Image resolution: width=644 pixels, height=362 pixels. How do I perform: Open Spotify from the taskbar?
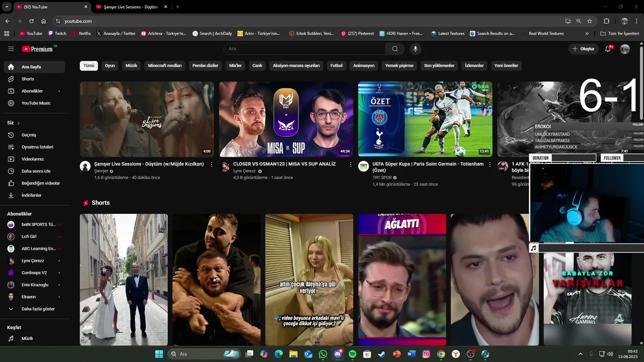click(352, 354)
